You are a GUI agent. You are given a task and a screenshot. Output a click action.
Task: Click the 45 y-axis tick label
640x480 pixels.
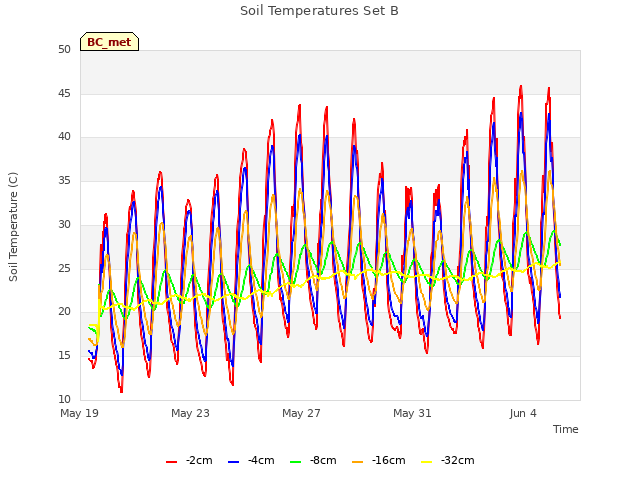point(64,94)
